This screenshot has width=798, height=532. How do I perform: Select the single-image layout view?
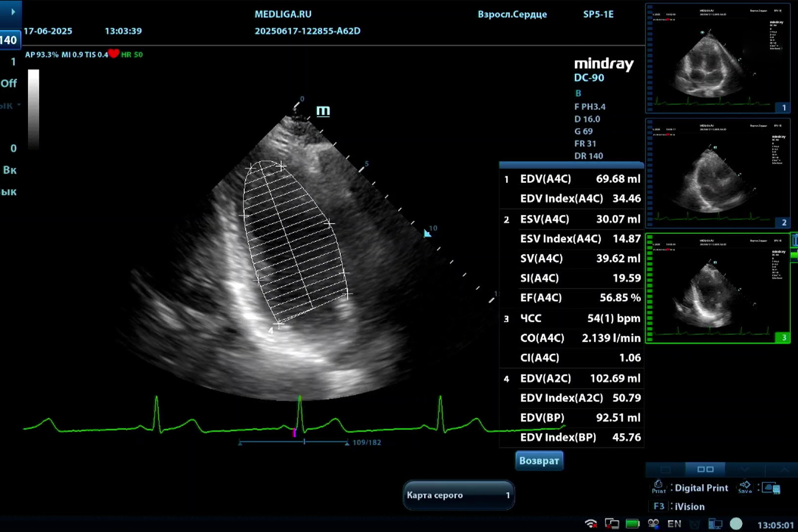665,469
